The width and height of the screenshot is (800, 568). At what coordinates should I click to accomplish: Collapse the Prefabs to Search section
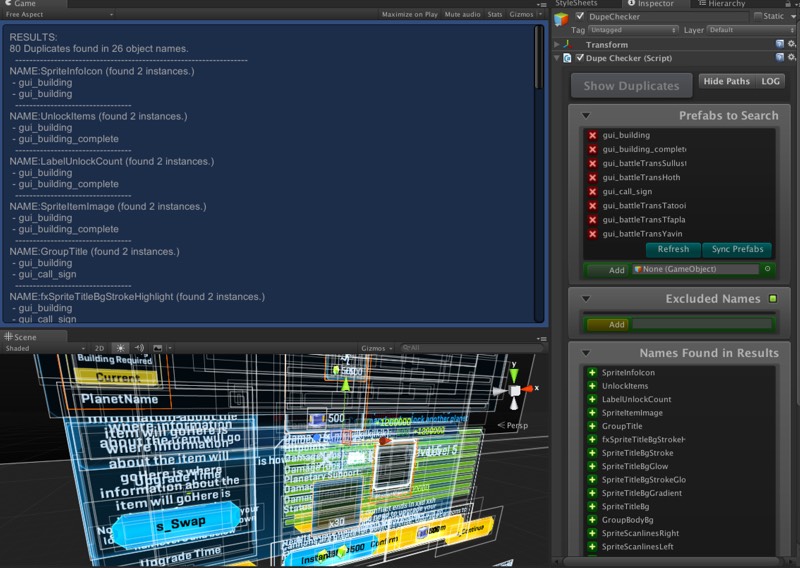pyautogui.click(x=585, y=116)
